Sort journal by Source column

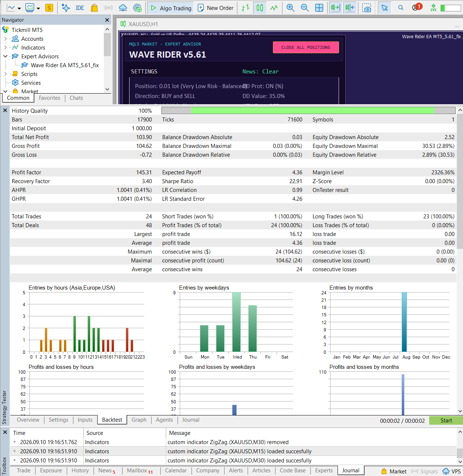125,433
